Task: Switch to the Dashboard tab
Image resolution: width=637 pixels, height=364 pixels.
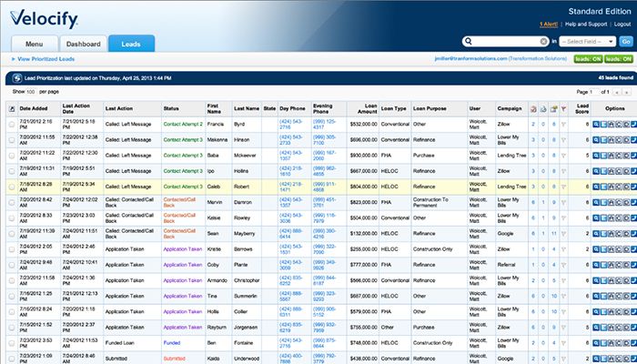Action: pos(84,44)
